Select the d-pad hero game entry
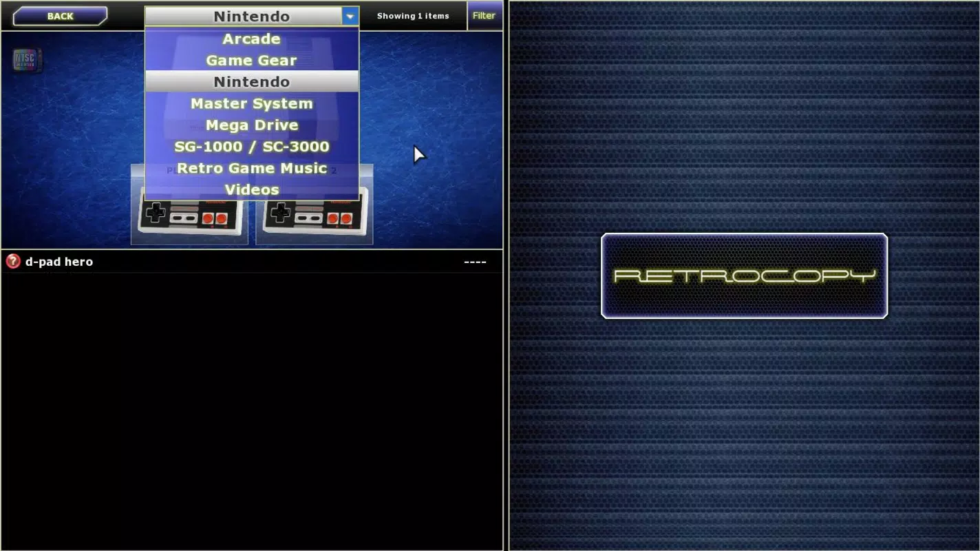 252,262
